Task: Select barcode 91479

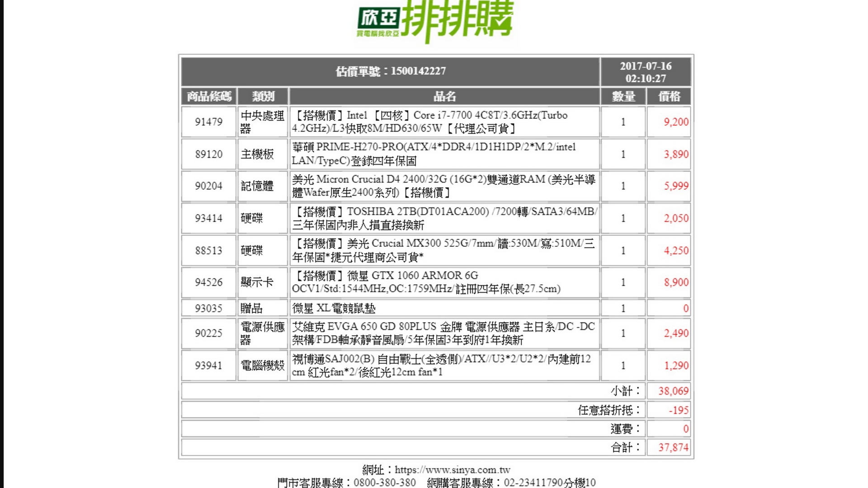Action: pos(208,122)
